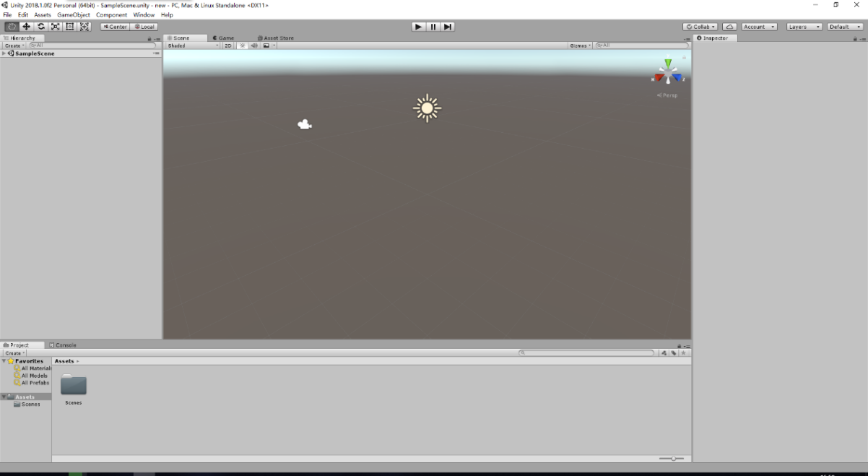Search by Label icon in Project
The width and height of the screenshot is (868, 476).
(x=674, y=353)
